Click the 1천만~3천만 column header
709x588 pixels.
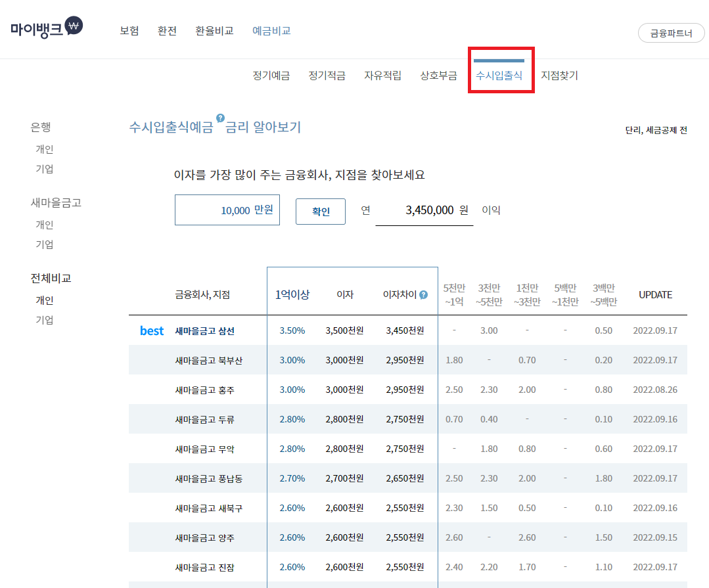point(527,295)
